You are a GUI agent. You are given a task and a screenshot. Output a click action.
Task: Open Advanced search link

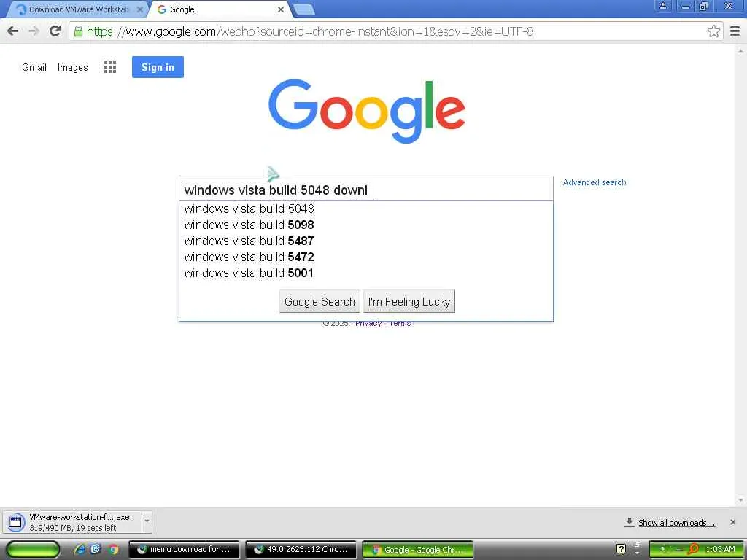[x=594, y=182]
